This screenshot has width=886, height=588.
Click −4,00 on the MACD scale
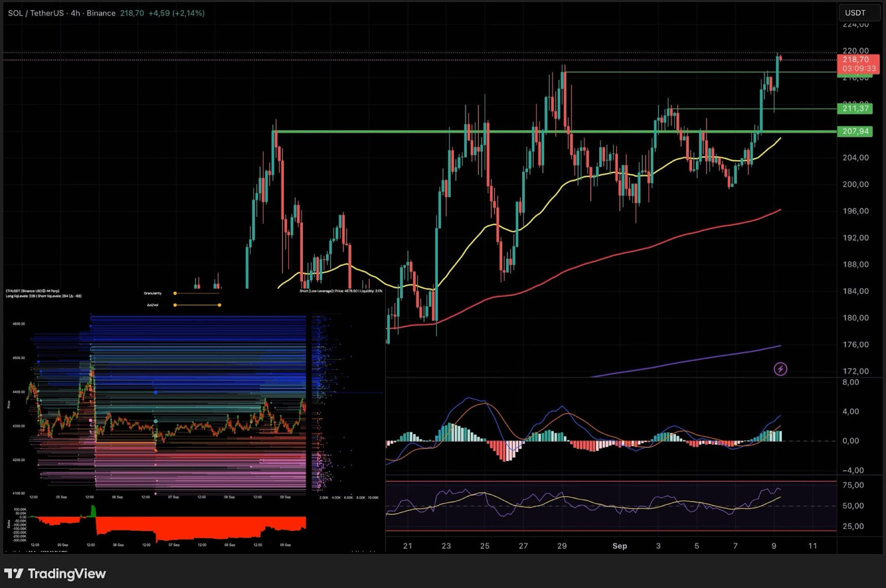click(853, 470)
